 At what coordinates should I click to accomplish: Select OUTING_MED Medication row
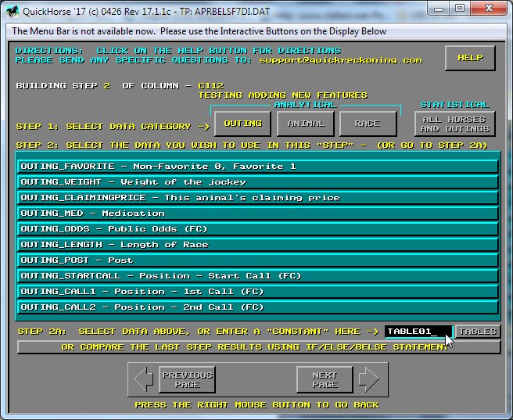pyautogui.click(x=258, y=214)
